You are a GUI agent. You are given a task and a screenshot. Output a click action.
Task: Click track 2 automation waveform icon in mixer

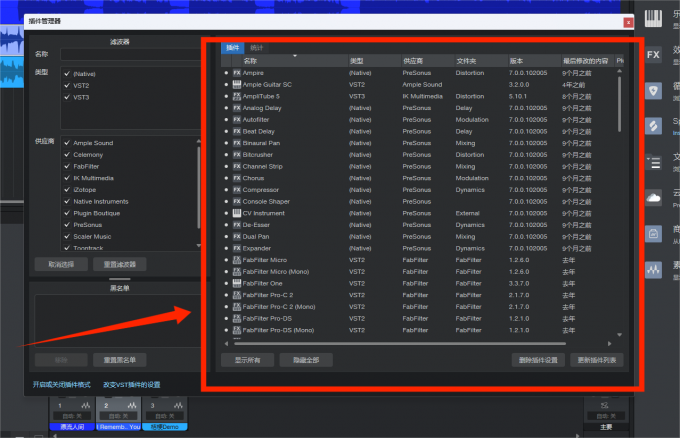coord(132,405)
